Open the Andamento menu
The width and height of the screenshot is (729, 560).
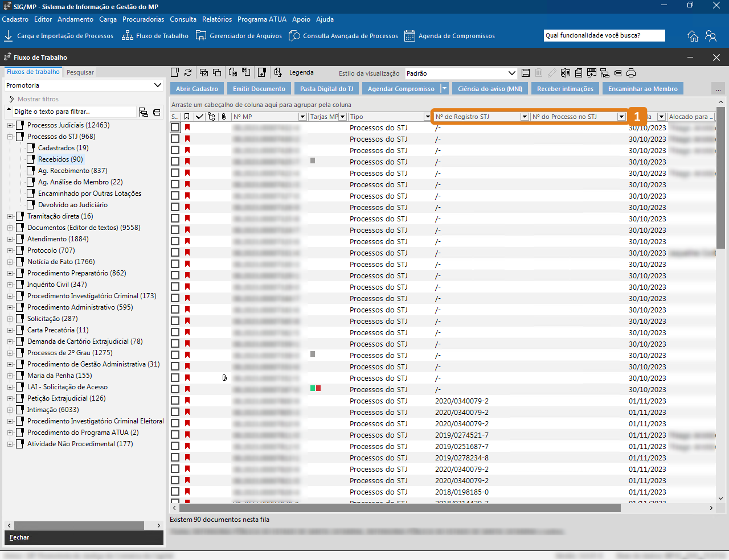coord(75,19)
